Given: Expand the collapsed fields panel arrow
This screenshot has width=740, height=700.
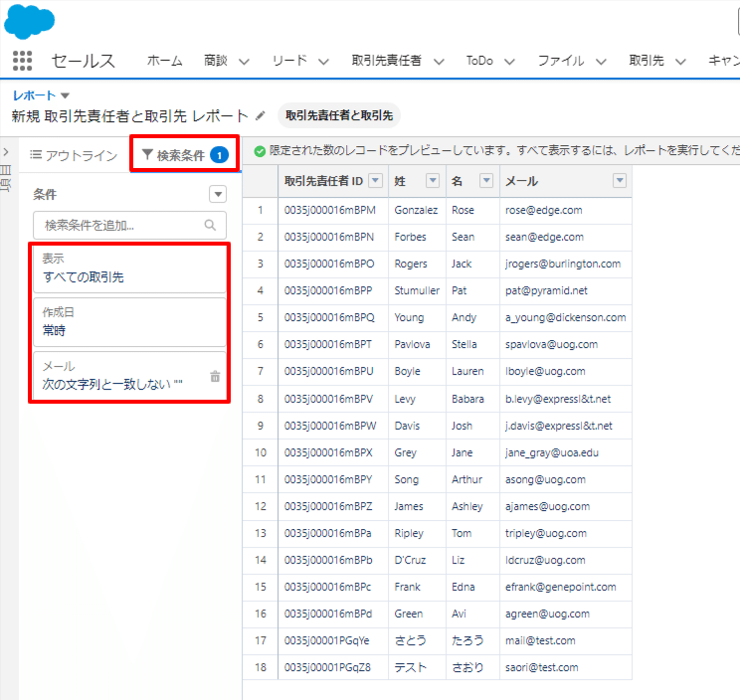Looking at the screenshot, I should click(6, 152).
